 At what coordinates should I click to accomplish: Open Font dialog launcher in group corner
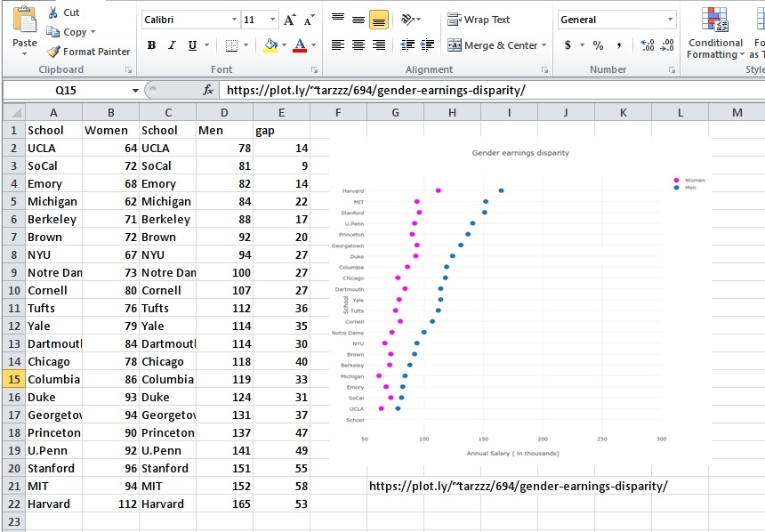tap(315, 69)
